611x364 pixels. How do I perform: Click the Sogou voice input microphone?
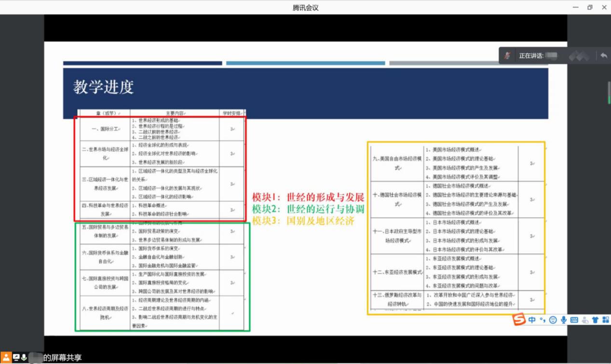563,320
